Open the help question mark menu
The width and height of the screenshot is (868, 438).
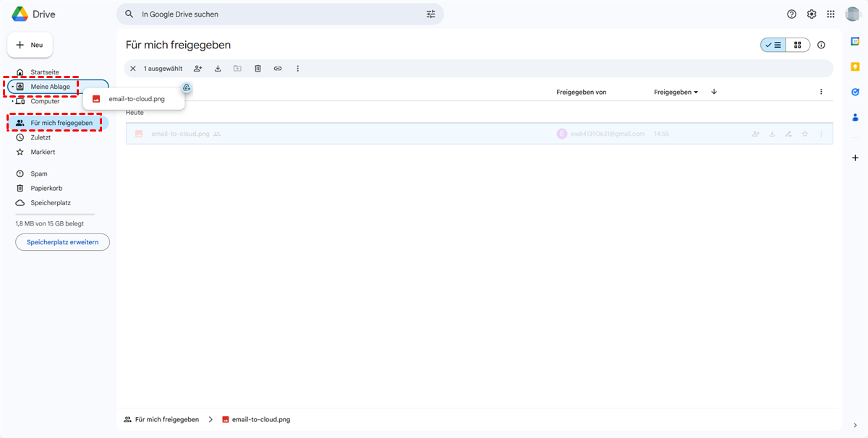(792, 14)
